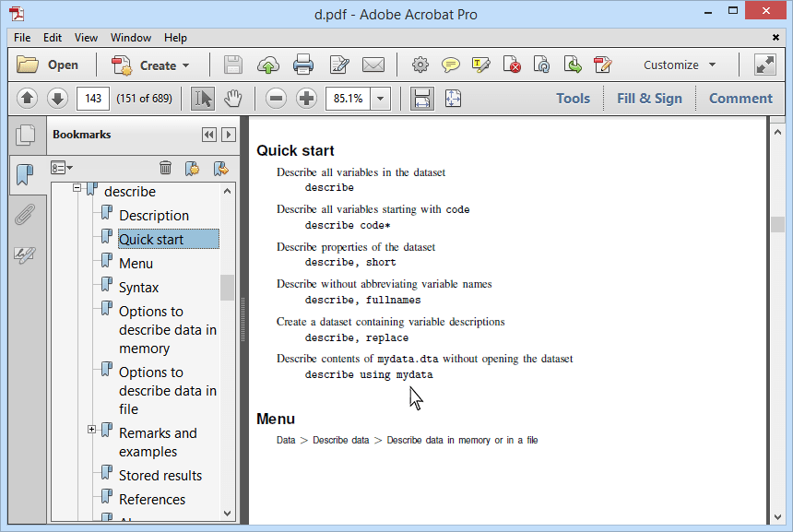
Task: Click the zoom percentage field 85.1%
Action: 348,98
